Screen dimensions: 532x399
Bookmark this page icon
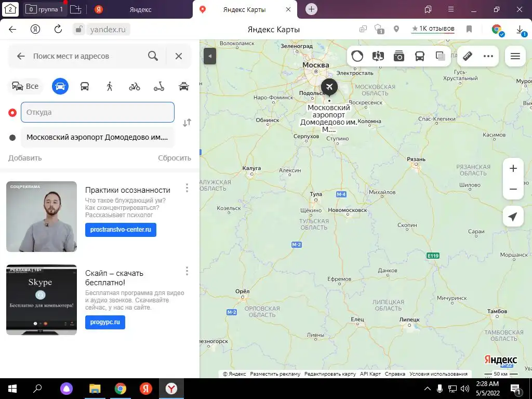pos(469,29)
